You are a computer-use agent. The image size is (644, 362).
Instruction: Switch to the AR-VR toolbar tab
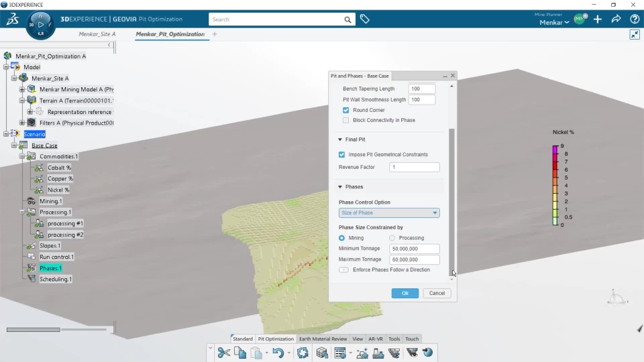coord(376,339)
